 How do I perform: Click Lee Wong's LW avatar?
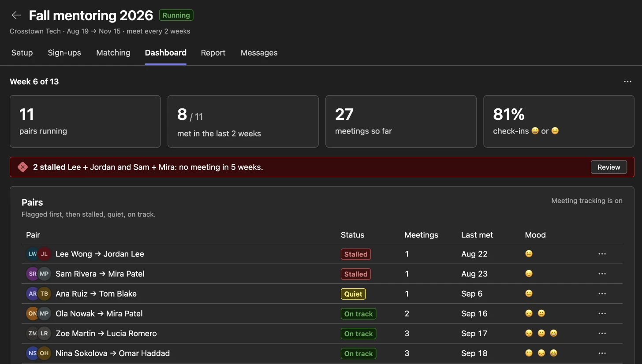[32, 254]
